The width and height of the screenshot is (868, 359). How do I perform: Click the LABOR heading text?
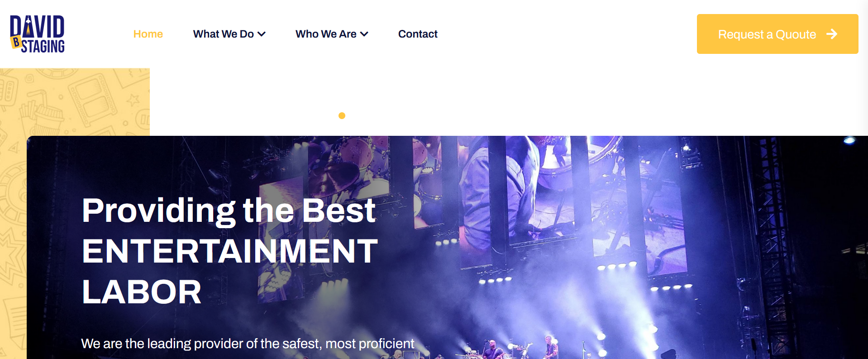tap(142, 292)
